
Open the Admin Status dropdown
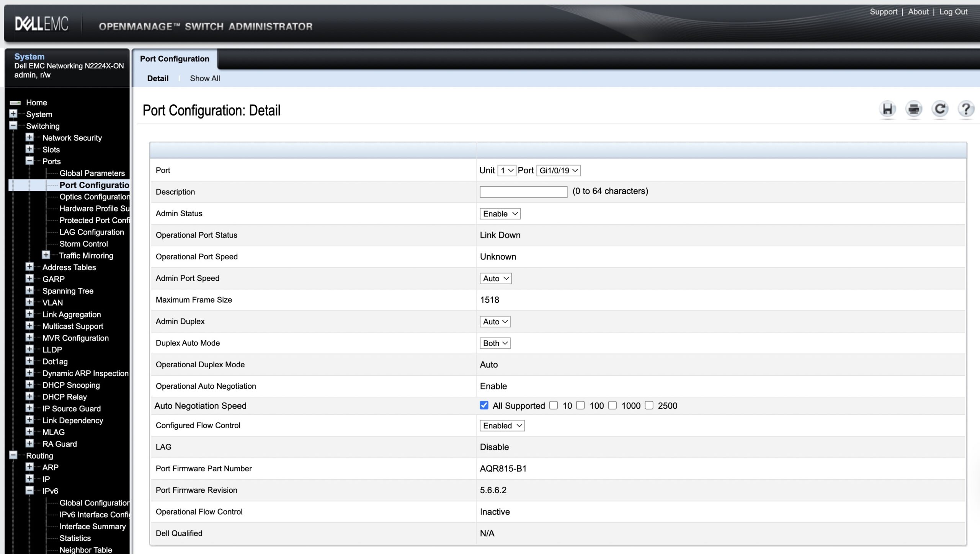pyautogui.click(x=500, y=214)
